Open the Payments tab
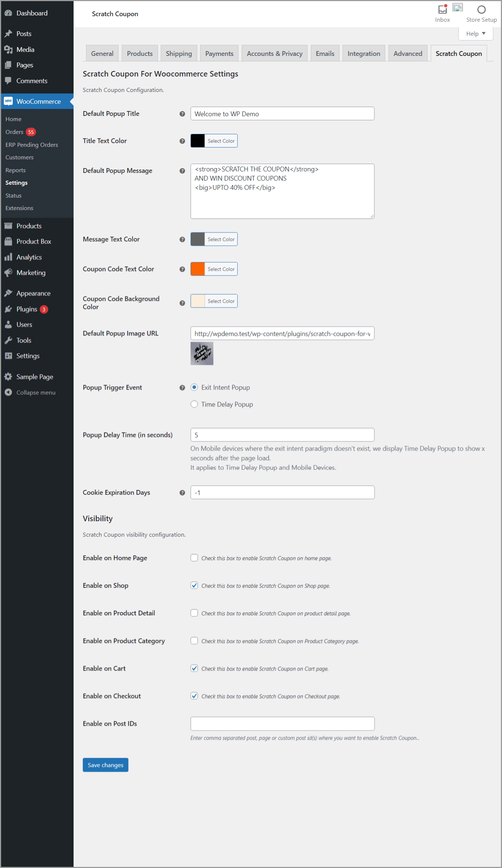Screen dimensions: 502x868 point(219,53)
